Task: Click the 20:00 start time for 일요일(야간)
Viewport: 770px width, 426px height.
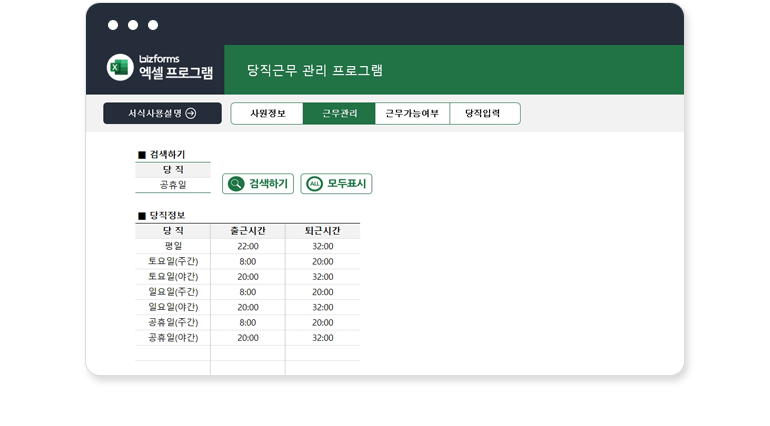Action: point(248,307)
